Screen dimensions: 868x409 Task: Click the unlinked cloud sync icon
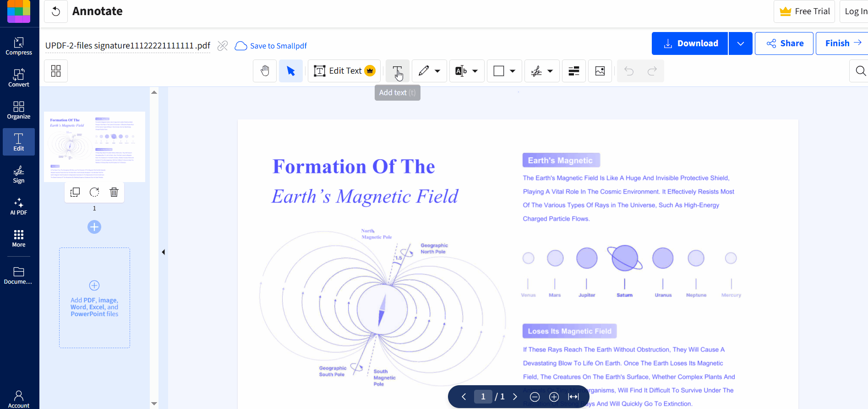click(x=223, y=46)
